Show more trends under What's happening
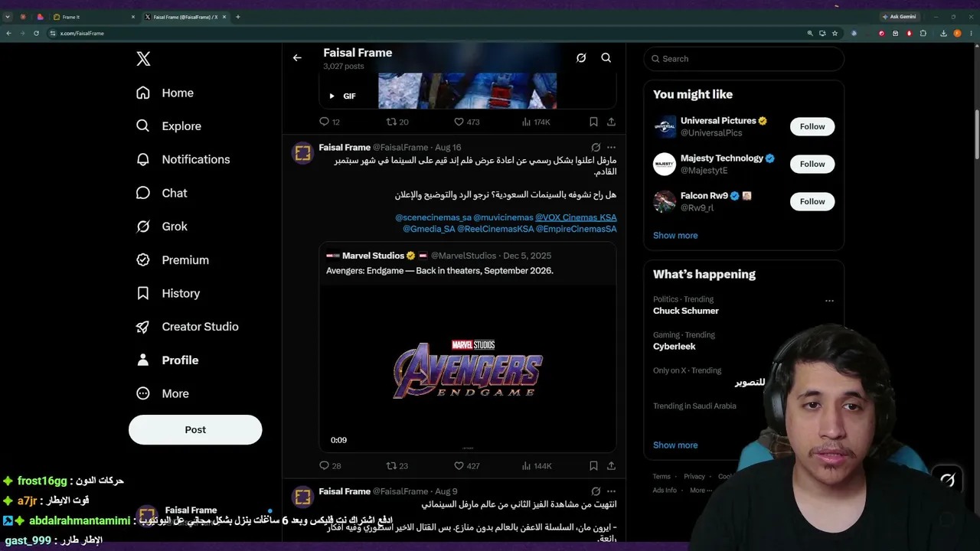Viewport: 980px width, 551px height. 675,445
